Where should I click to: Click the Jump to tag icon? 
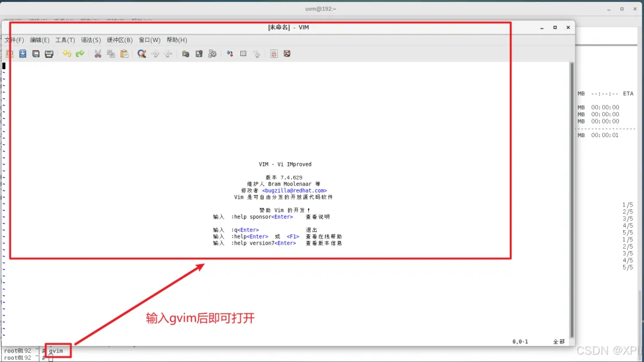pos(256,54)
